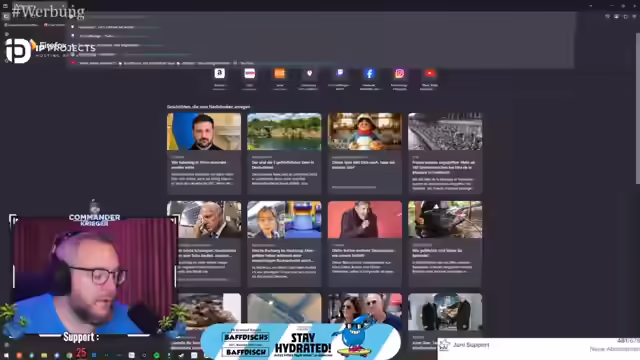
Task: Open the Facebook shortcut tile
Action: point(369,73)
